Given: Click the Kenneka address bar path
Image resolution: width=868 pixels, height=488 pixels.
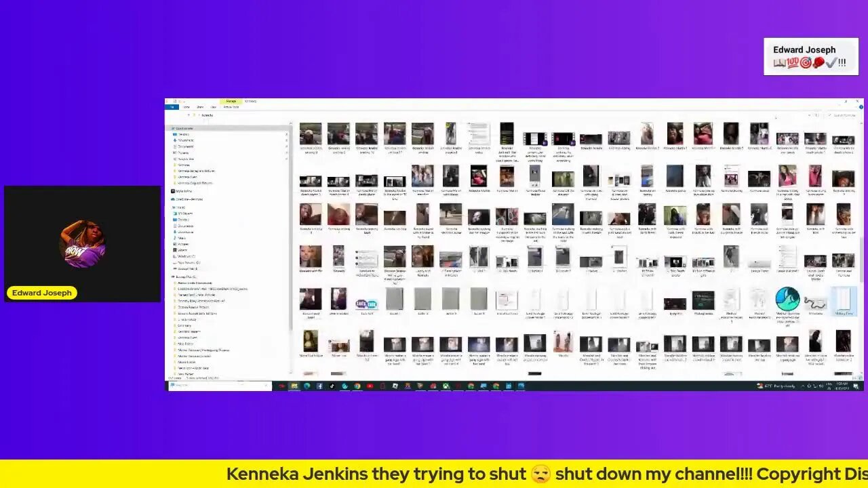Looking at the screenshot, I should click(x=208, y=115).
